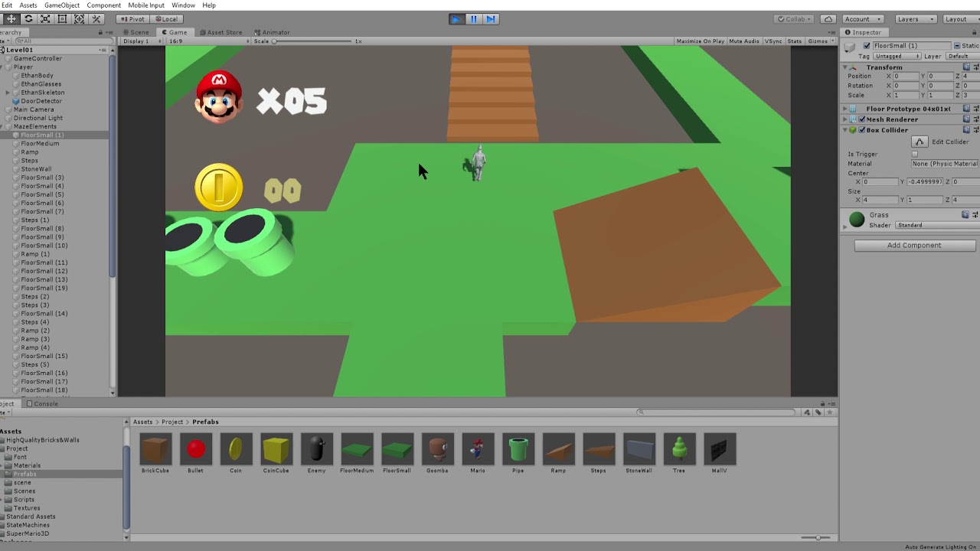Viewport: 980px width, 551px height.
Task: Expand the Floor Prototype mesh filter component
Action: (845, 109)
